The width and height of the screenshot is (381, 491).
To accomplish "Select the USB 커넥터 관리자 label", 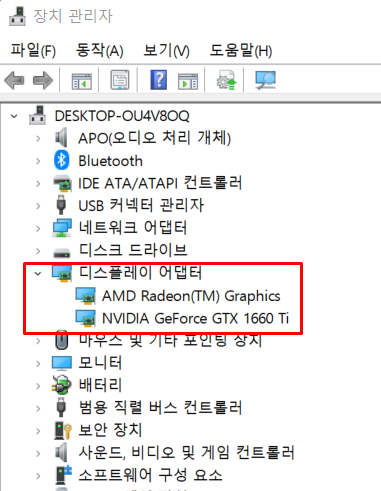I will [x=141, y=205].
